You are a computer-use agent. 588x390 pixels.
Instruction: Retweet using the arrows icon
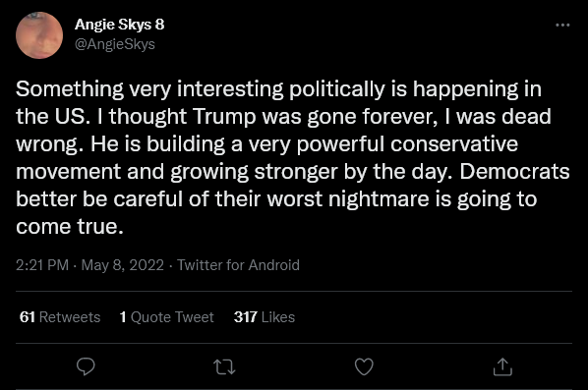tap(224, 367)
